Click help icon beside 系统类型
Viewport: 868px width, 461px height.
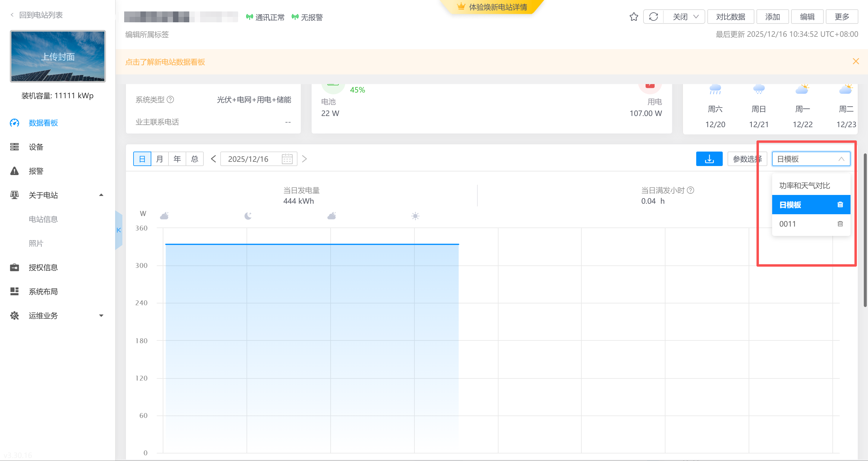pos(171,99)
